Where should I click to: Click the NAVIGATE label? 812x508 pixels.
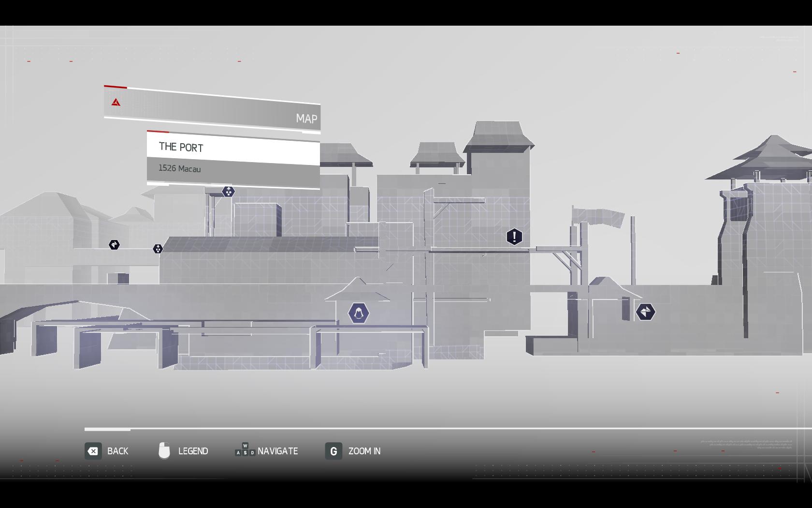[x=277, y=451]
